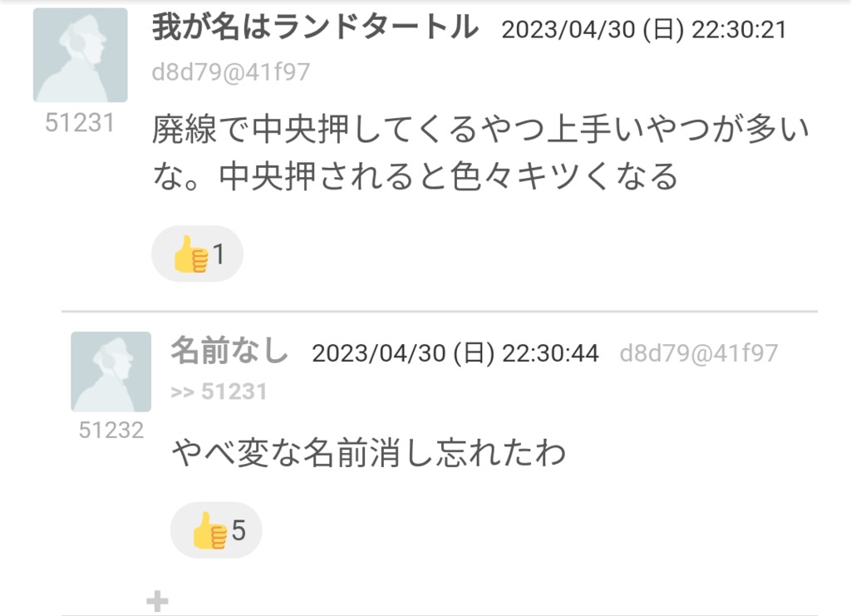The image size is (851, 616).
Task: Click thumbs-up reaction on post 51231
Action: click(x=197, y=254)
